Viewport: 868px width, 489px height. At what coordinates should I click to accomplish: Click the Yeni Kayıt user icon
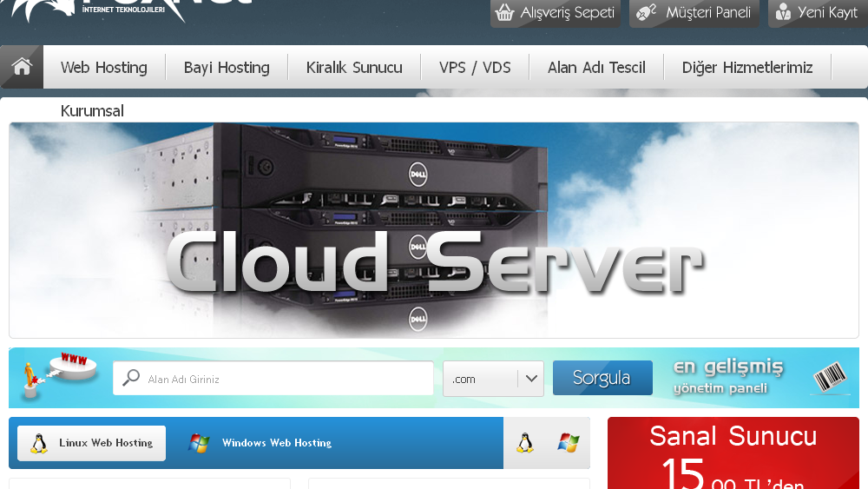pyautogui.click(x=783, y=11)
